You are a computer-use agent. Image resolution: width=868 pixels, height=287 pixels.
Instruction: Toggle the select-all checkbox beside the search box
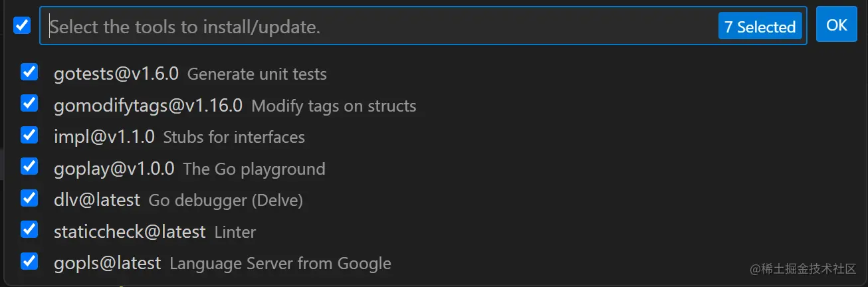point(23,26)
